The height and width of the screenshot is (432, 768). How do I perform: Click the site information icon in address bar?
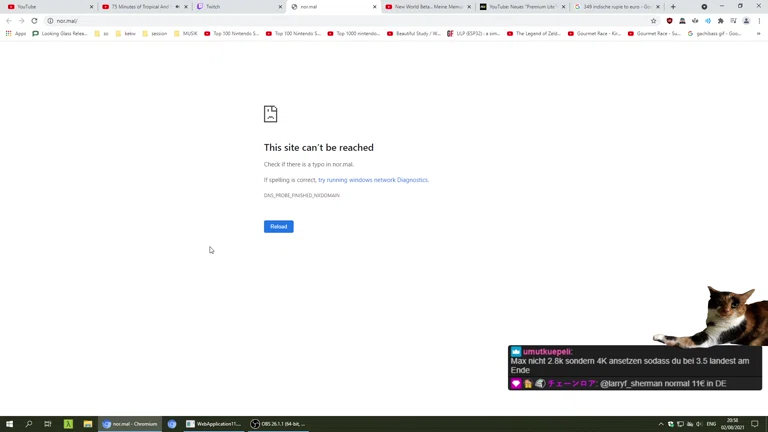pyautogui.click(x=50, y=21)
